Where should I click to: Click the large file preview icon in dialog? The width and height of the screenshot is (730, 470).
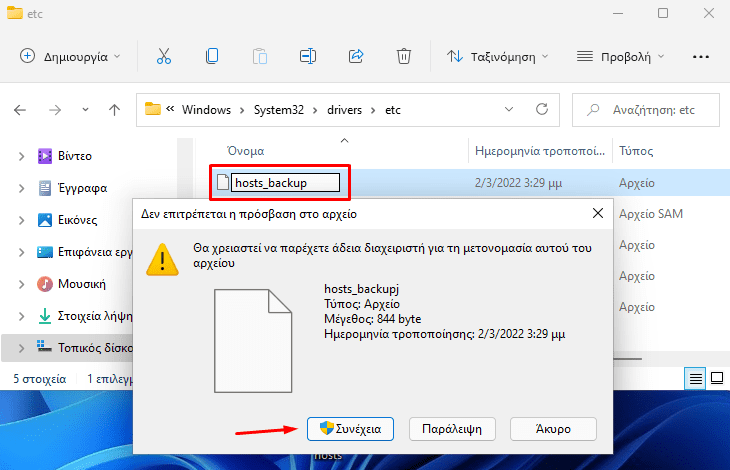[253, 341]
